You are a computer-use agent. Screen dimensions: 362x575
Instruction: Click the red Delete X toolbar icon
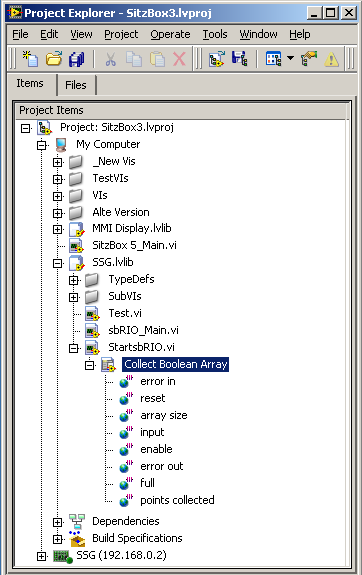click(179, 59)
